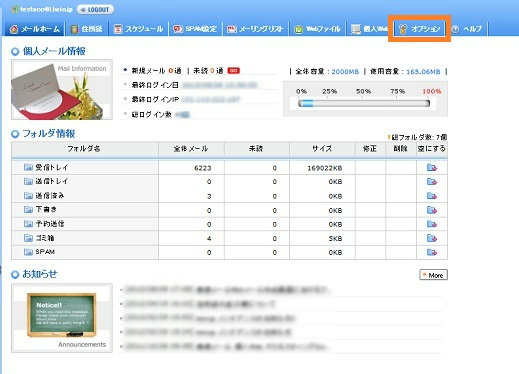Open the 送信済み folder
Screen dimensions: 519x374
click(x=50, y=196)
